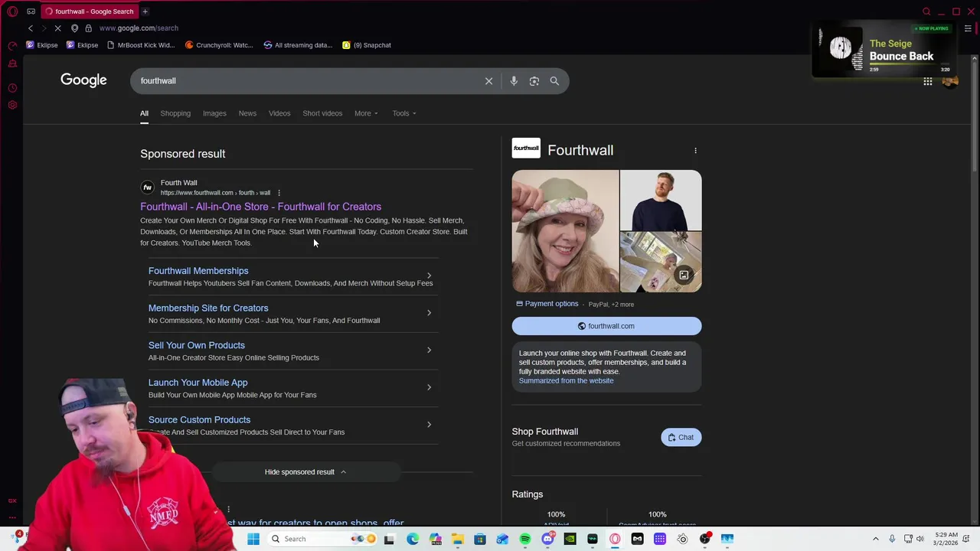The height and width of the screenshot is (551, 980).
Task: Open Windows Start button
Action: point(253,539)
